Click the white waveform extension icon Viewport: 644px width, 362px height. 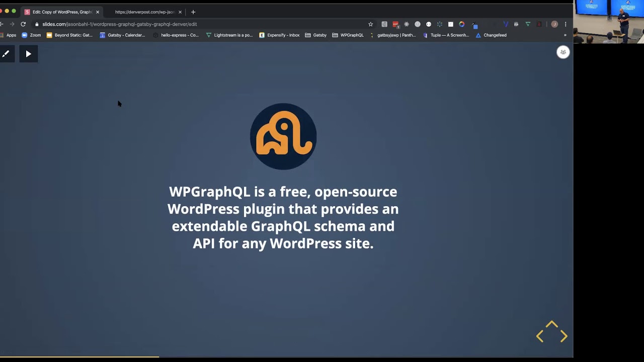point(516,24)
